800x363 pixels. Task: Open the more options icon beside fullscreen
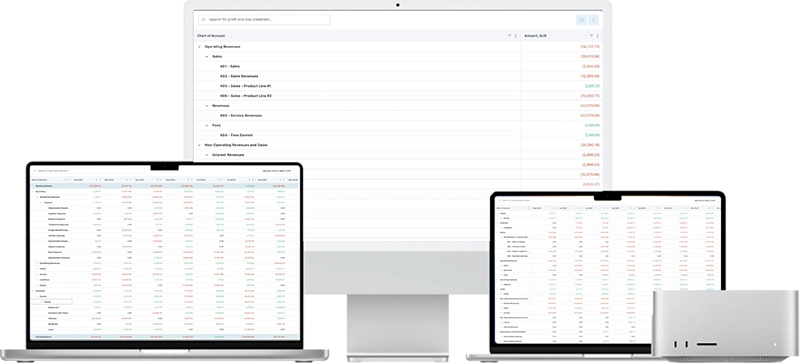593,20
